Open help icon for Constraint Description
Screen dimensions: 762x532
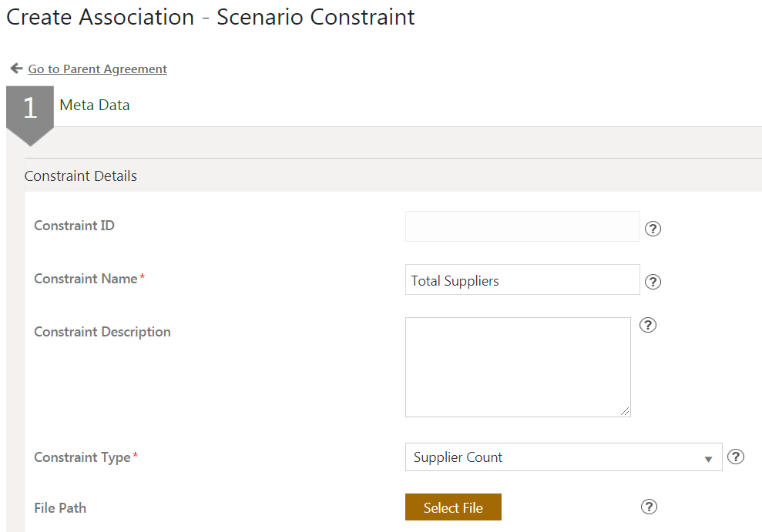(649, 325)
